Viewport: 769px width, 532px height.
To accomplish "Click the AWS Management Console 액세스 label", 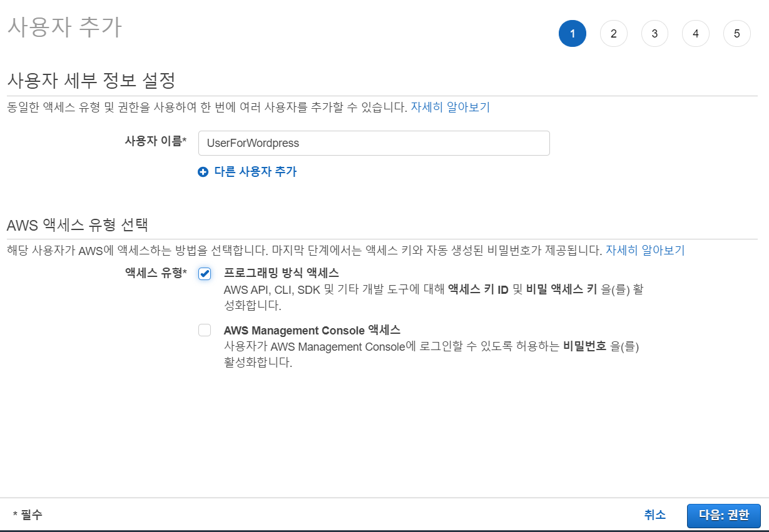I will pos(312,330).
